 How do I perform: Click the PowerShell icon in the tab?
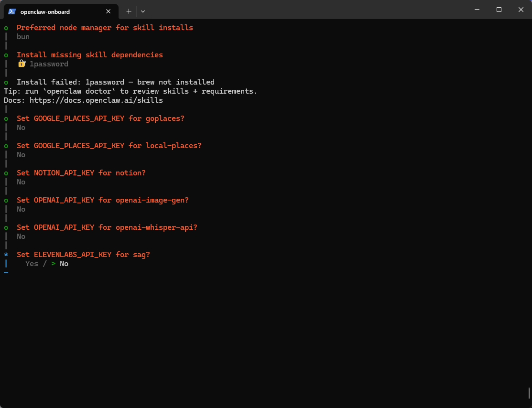(12, 11)
